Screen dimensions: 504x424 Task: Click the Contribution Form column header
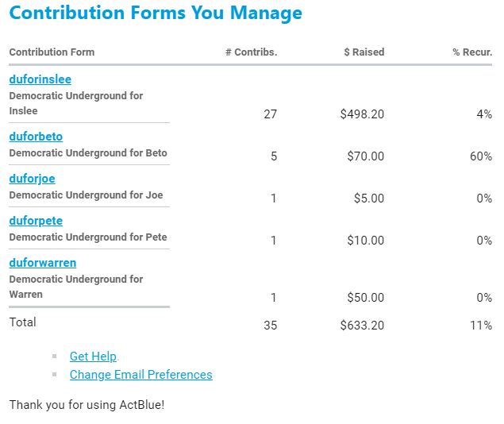(x=52, y=52)
